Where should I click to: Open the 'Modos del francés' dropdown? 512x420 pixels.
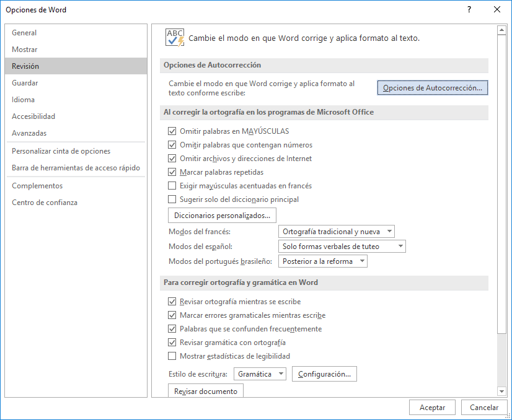tap(337, 232)
